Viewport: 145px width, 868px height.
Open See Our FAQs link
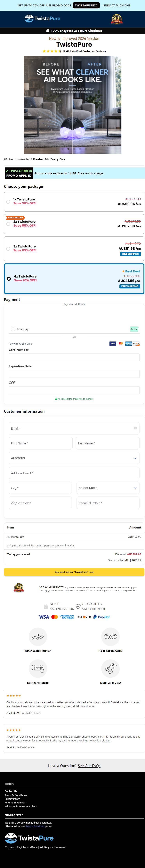point(89,766)
